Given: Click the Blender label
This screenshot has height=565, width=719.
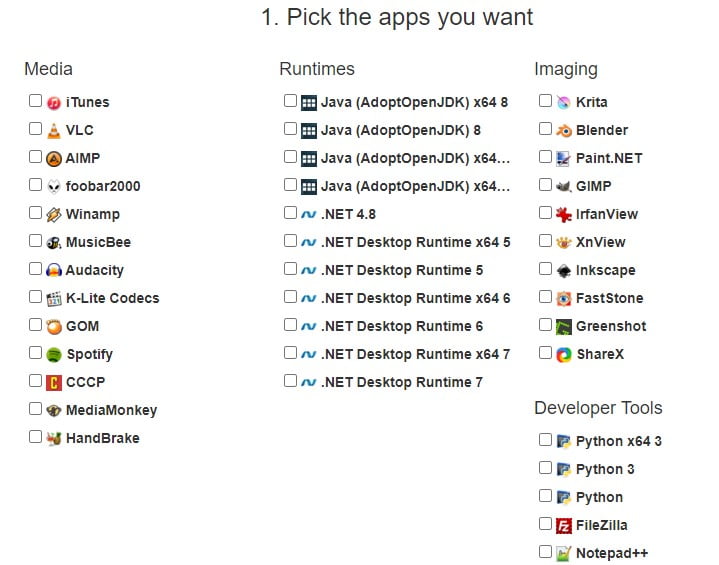Looking at the screenshot, I should pos(602,130).
